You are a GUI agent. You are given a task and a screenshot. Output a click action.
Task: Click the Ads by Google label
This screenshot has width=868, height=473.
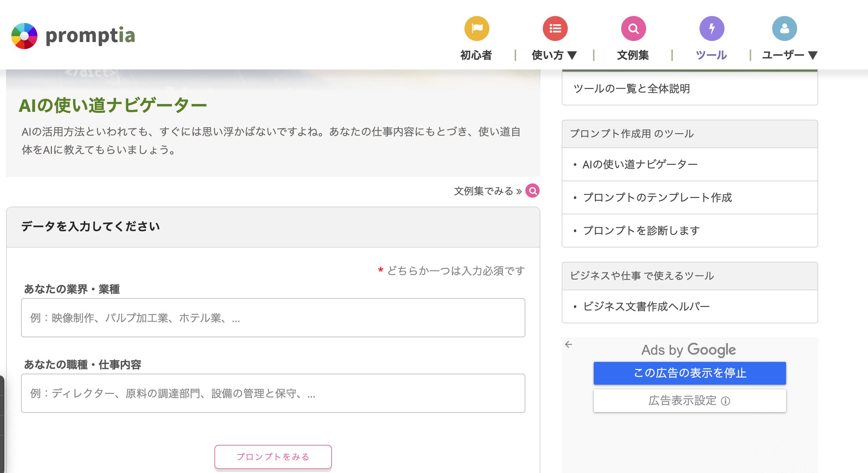(688, 350)
